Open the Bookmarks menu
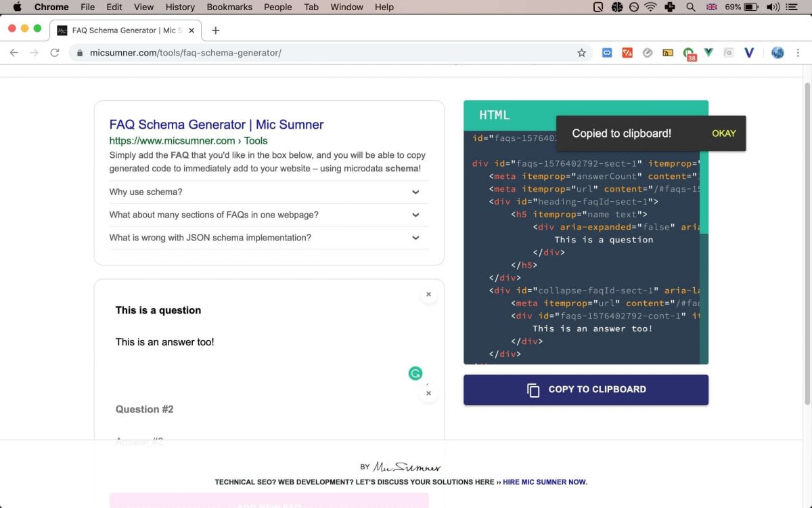812x508 pixels. 230,7
